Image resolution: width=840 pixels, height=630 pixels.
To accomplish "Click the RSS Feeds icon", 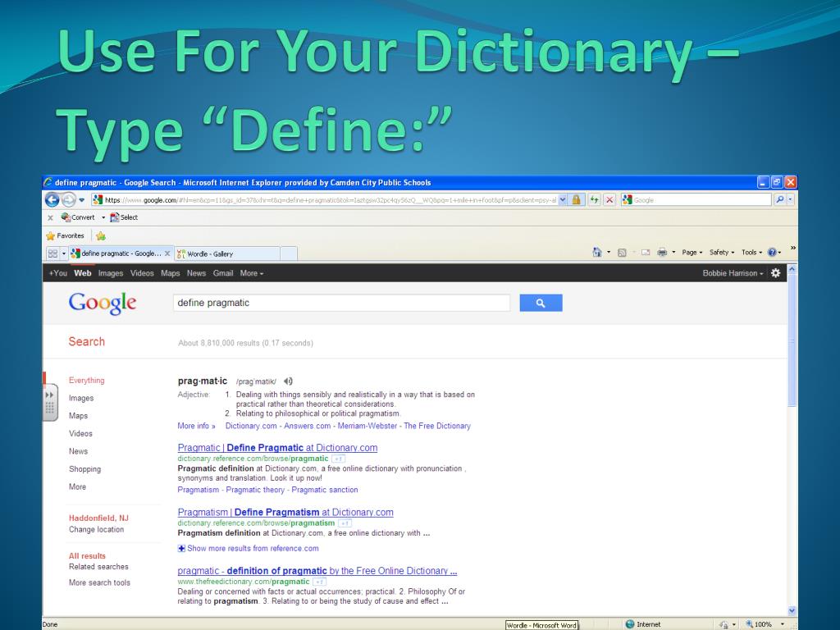I will (622, 253).
